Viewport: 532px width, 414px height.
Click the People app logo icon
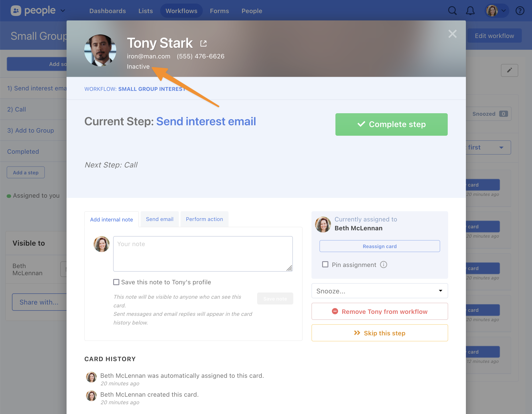[16, 11]
